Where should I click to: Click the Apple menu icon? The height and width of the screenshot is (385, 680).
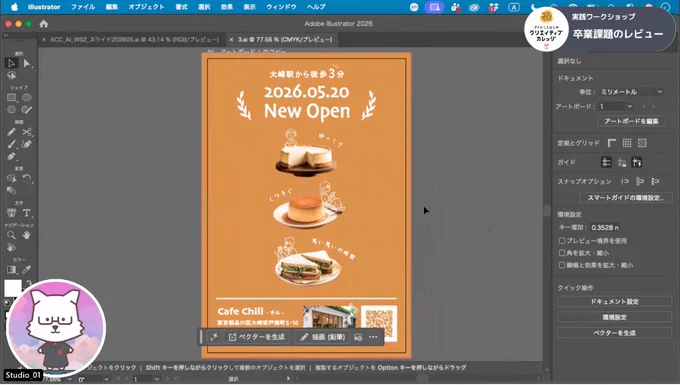(x=14, y=7)
